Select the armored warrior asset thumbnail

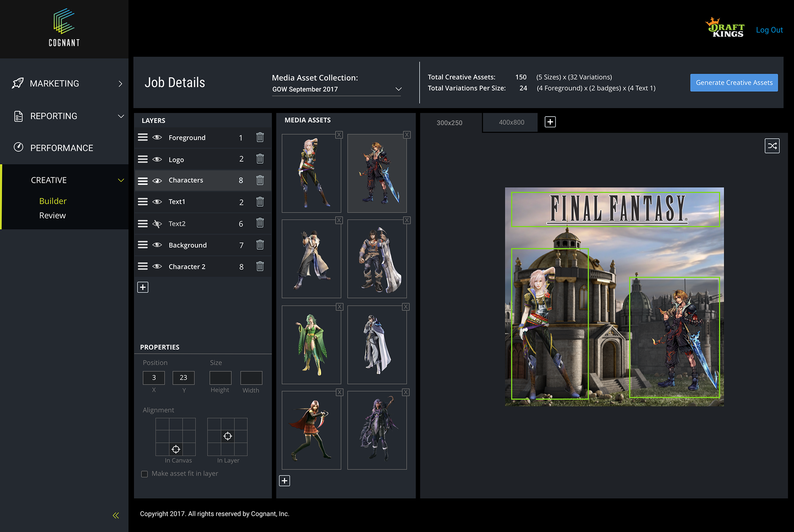[x=377, y=259]
